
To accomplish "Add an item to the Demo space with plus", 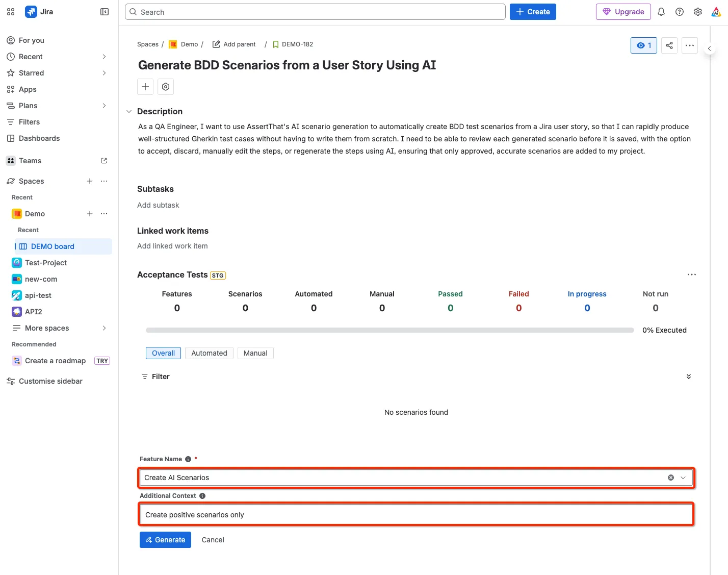I will point(90,214).
